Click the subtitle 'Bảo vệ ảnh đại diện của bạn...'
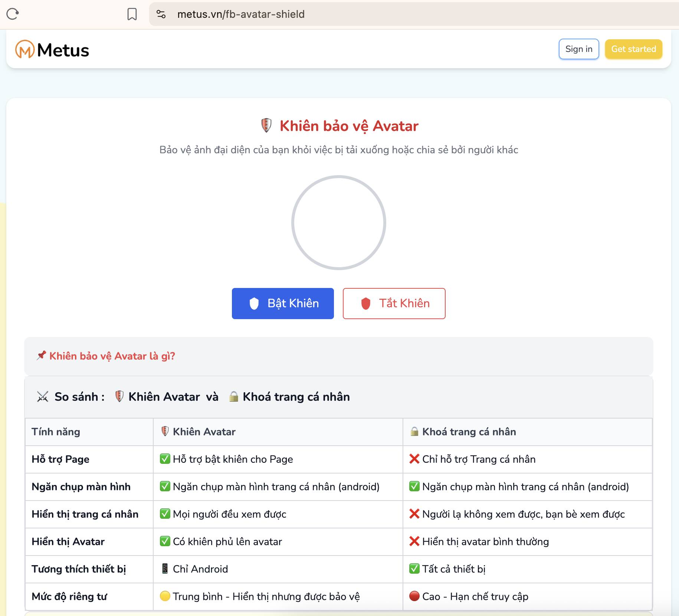 point(339,150)
